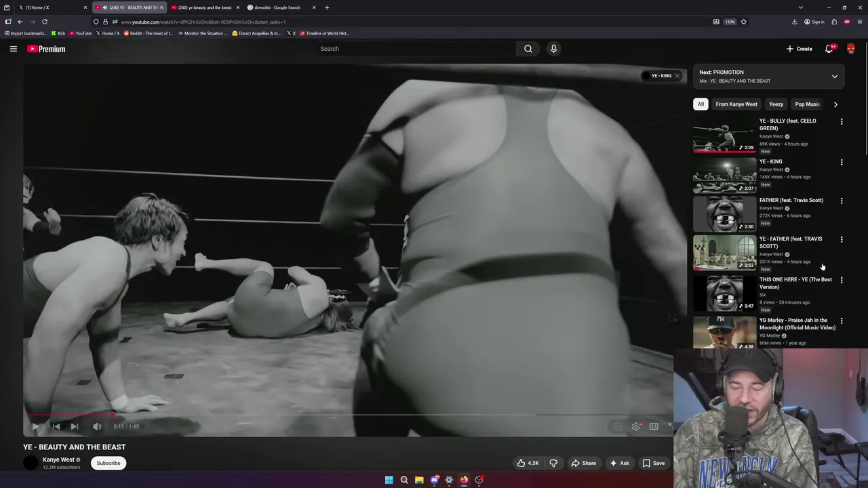Open more options for YE - FATHER

(x=842, y=240)
